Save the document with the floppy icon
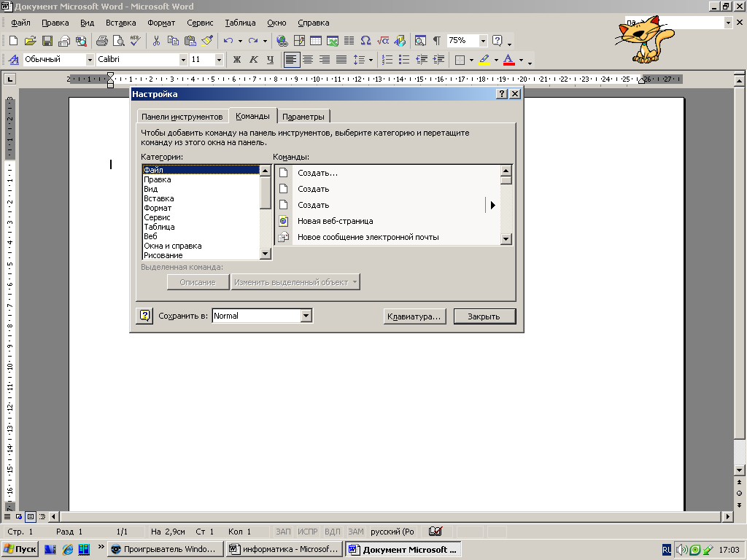The height and width of the screenshot is (560, 747). pos(47,41)
